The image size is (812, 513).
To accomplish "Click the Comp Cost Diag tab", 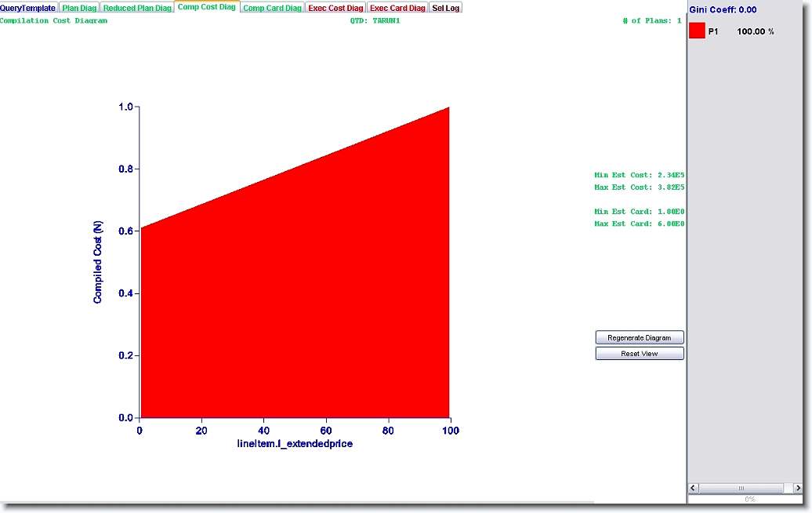I will (x=207, y=7).
